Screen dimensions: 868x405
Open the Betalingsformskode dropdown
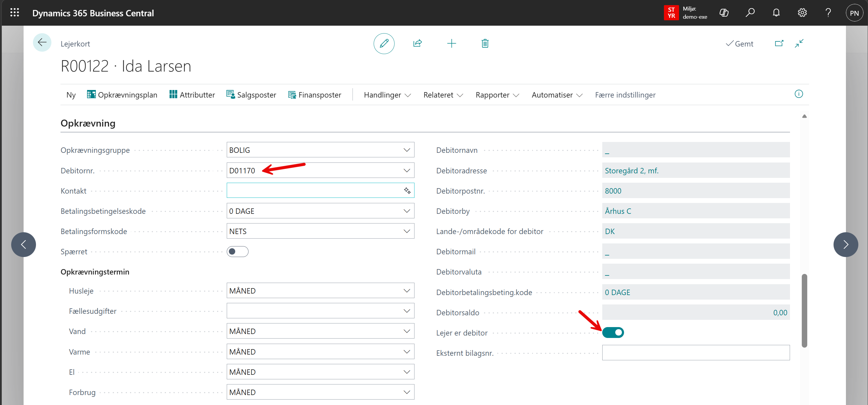(406, 231)
